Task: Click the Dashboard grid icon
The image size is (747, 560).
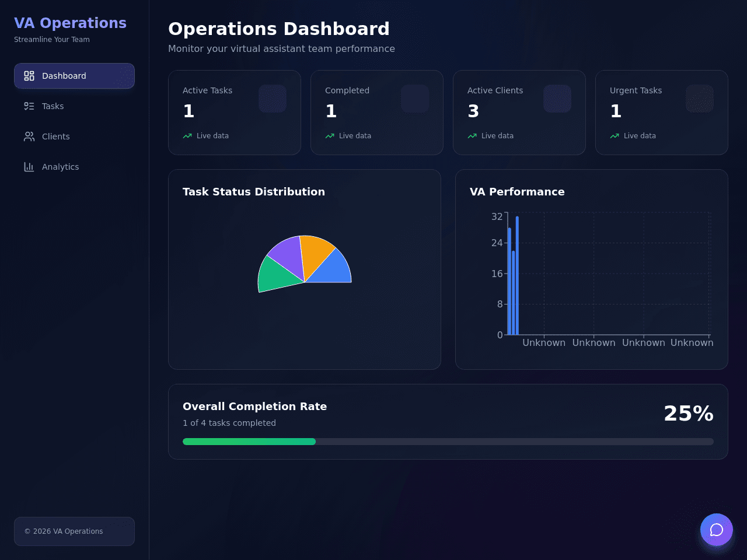Action: tap(29, 76)
